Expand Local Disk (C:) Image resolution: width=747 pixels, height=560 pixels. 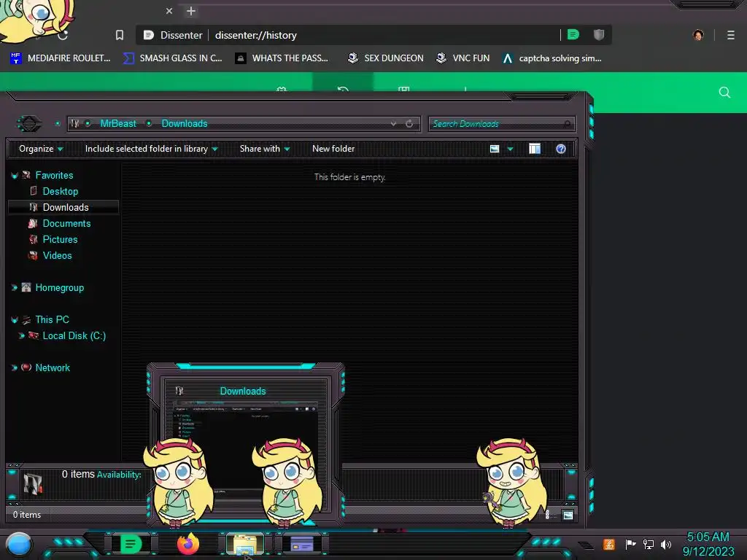21,335
